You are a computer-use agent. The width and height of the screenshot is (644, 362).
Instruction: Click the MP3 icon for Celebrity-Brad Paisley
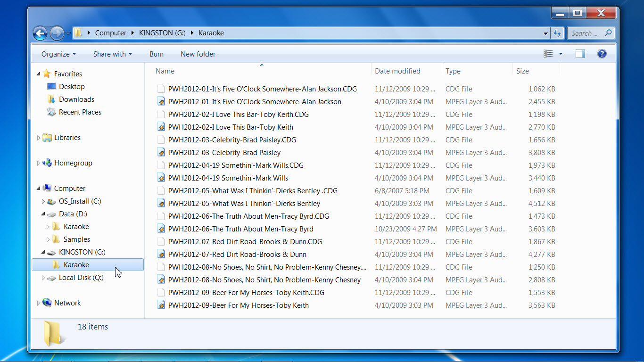coord(161,153)
